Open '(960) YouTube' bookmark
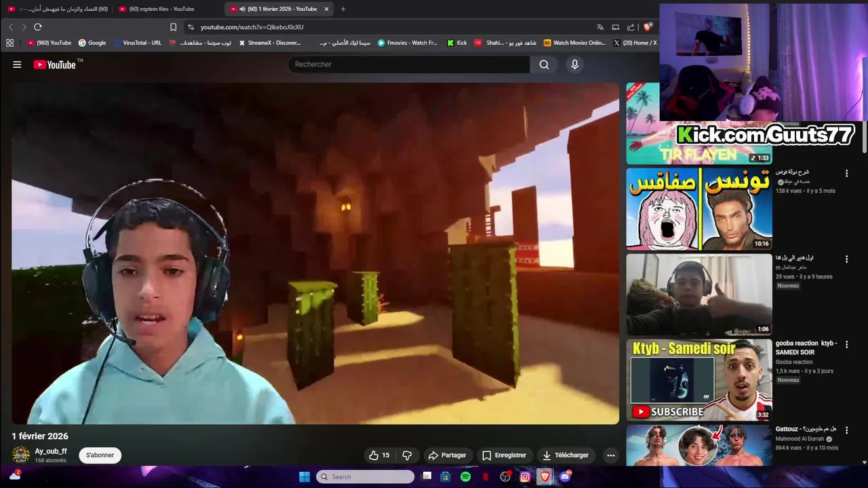Image resolution: width=868 pixels, height=488 pixels. pos(49,43)
